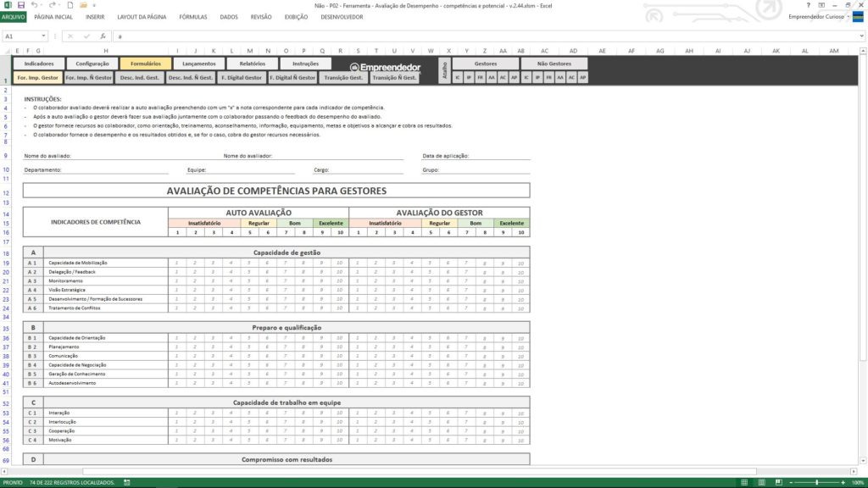Click the Insert Function fx icon

click(103, 36)
